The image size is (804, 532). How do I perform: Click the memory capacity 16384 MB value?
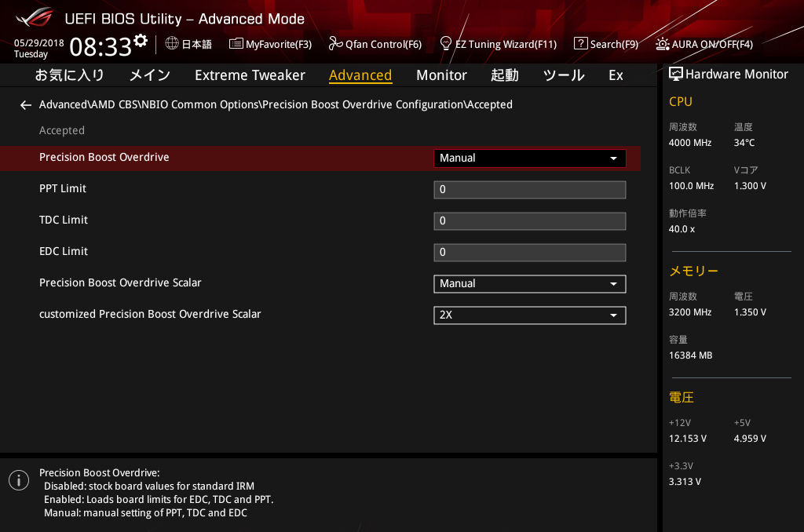[691, 355]
